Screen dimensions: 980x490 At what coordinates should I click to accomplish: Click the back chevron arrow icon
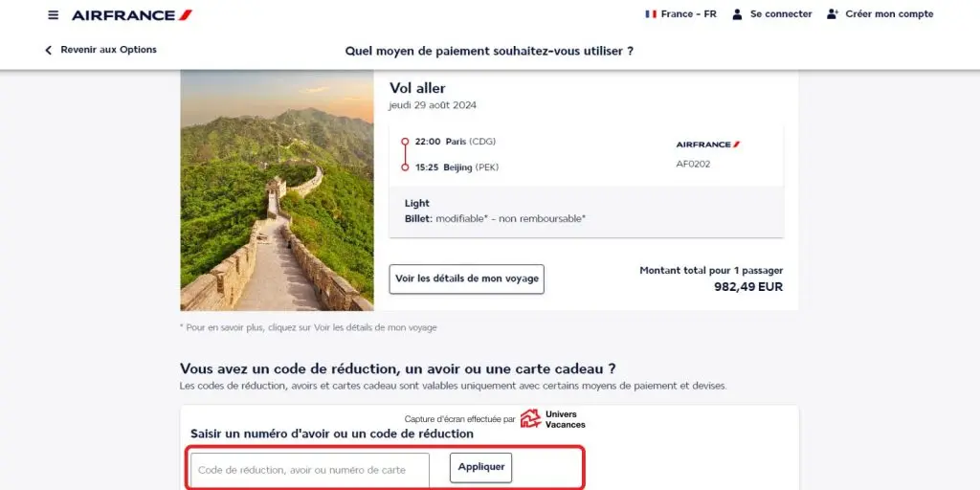click(x=48, y=50)
